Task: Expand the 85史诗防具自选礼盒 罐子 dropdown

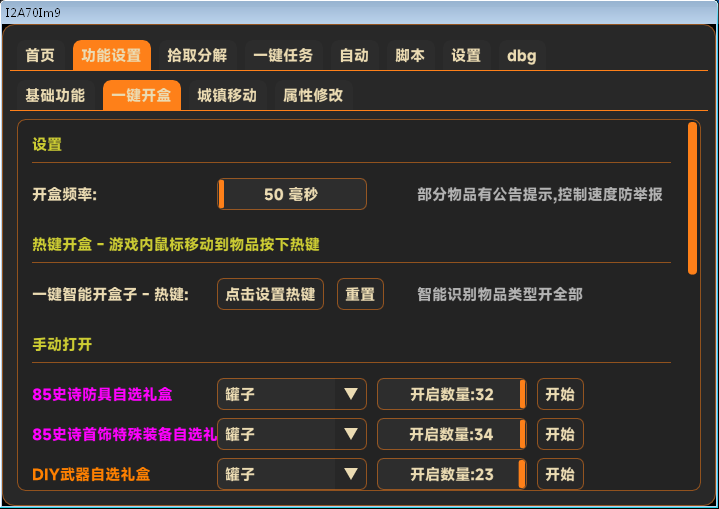Action: [291, 395]
